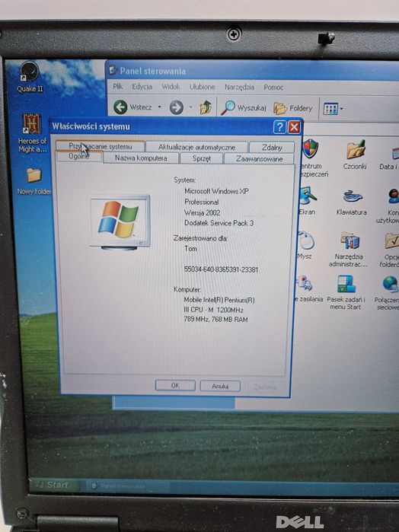Click the Dodatek Service Pack 3 text
The height and width of the screenshot is (532, 399).
coord(219,223)
